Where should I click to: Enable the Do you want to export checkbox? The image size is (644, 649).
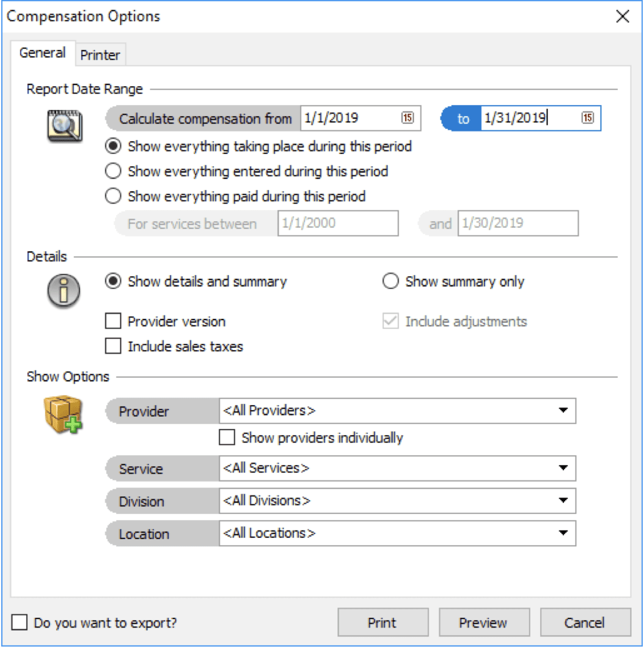pyautogui.click(x=20, y=623)
